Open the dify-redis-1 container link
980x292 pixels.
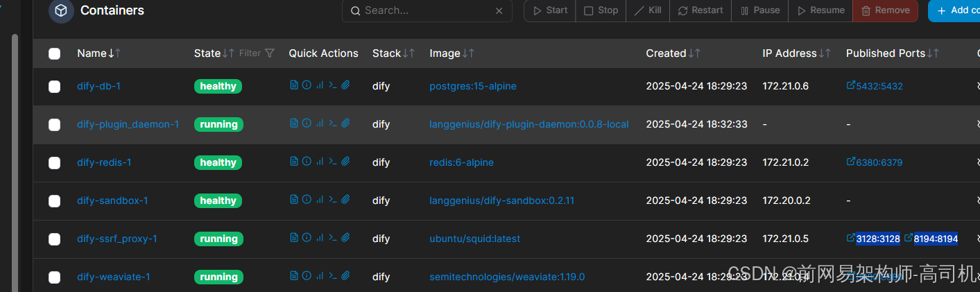[x=104, y=162]
